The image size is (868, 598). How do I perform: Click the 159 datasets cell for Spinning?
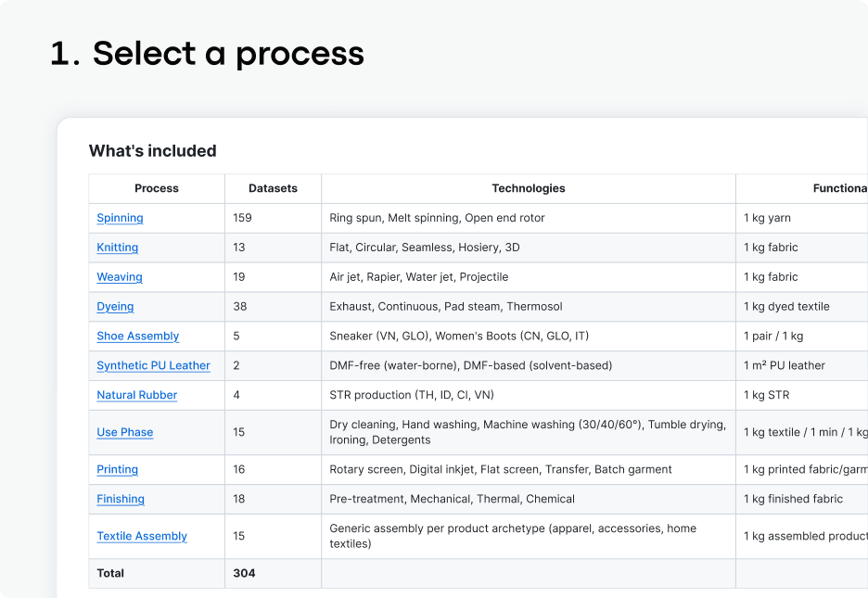(x=273, y=218)
